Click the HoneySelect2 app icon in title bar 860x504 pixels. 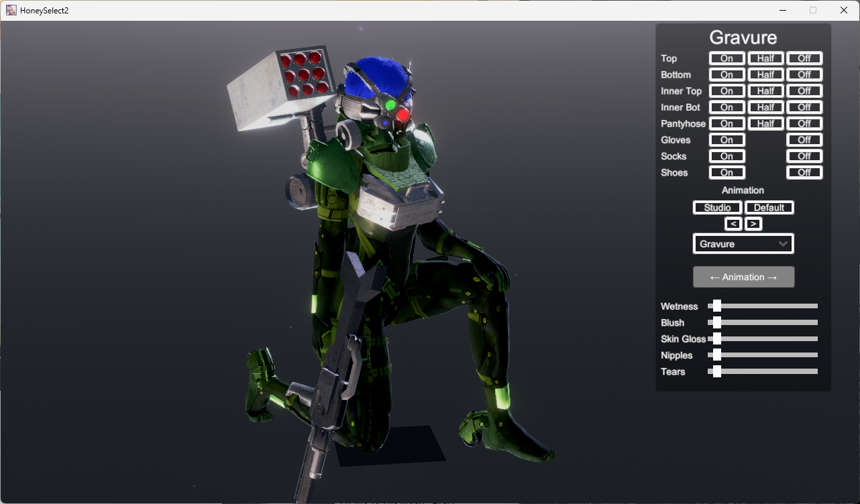pyautogui.click(x=11, y=10)
